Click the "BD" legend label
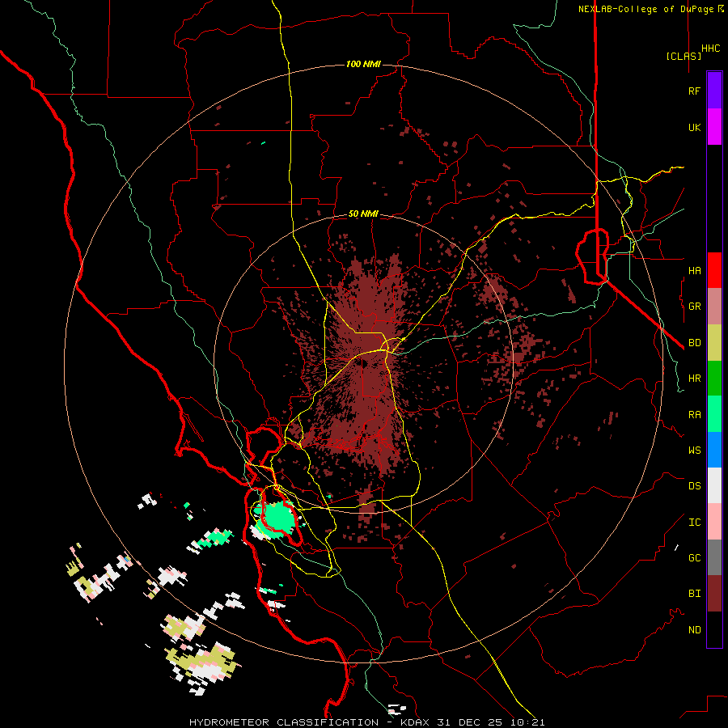Screen dimensions: 728x728 click(x=694, y=343)
